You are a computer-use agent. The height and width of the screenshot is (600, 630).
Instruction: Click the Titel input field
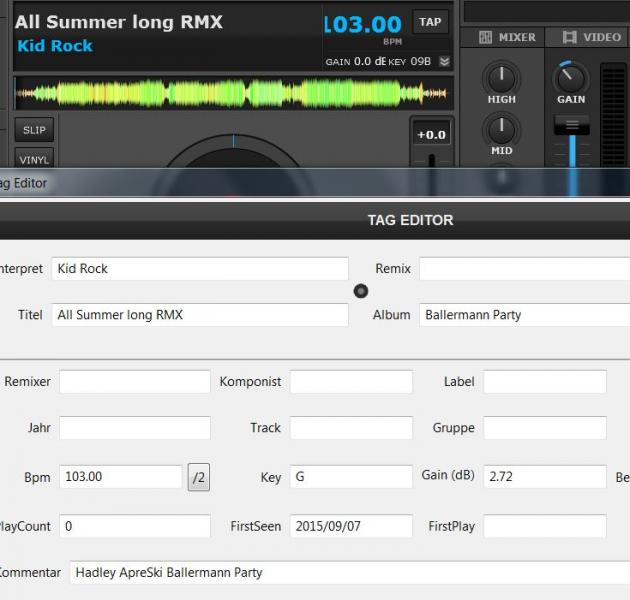pos(200,315)
